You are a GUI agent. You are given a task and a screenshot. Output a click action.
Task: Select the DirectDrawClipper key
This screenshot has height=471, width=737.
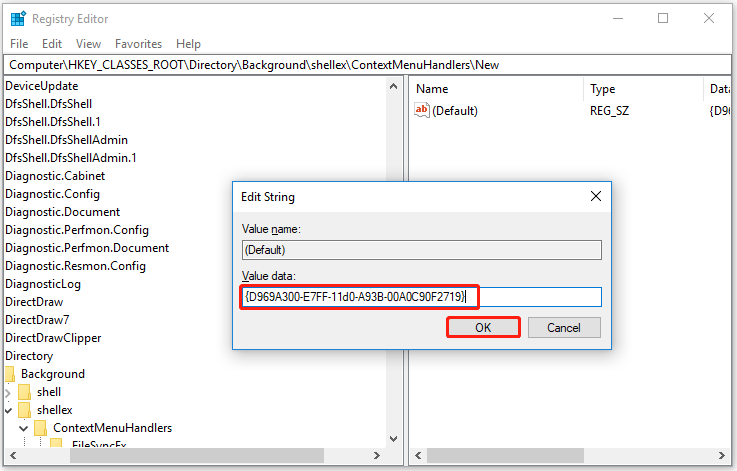(x=53, y=338)
